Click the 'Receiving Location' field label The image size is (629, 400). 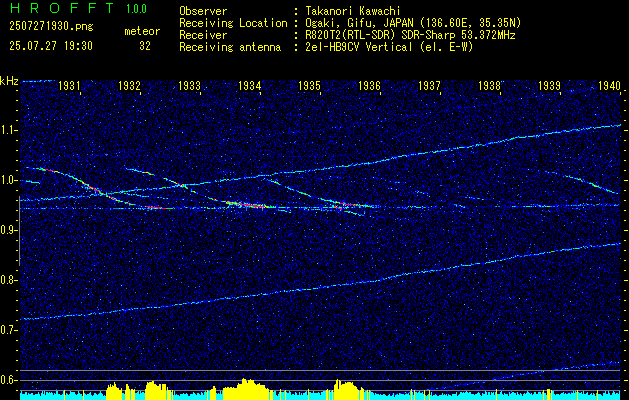pyautogui.click(x=233, y=23)
